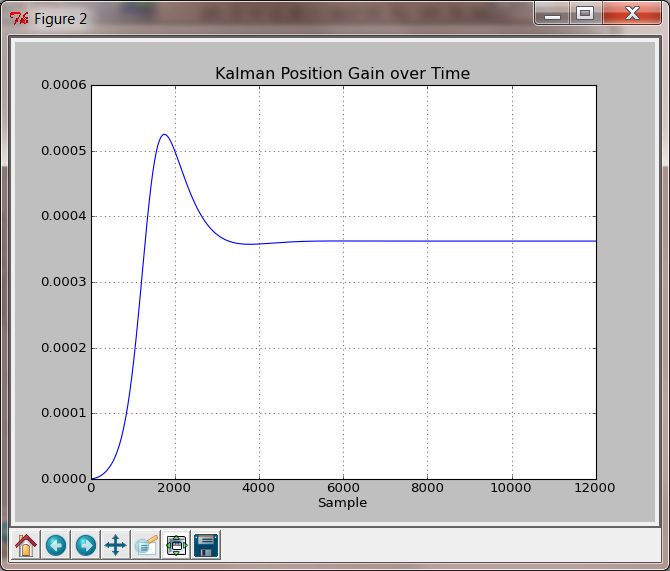Close the Figure 2 window
This screenshot has height=571, width=670.
632,14
